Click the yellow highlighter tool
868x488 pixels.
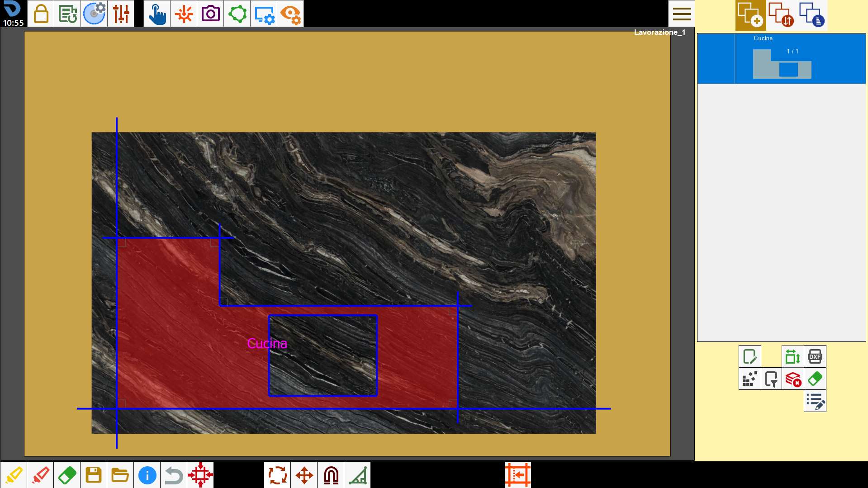point(14,475)
